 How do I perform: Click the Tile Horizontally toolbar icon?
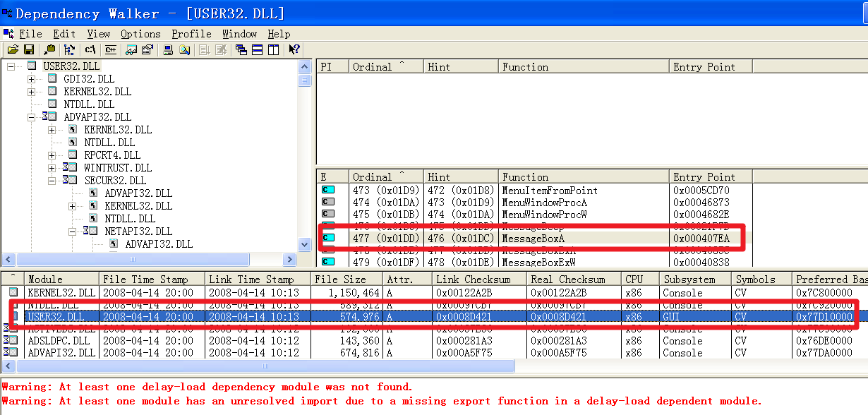pyautogui.click(x=258, y=49)
